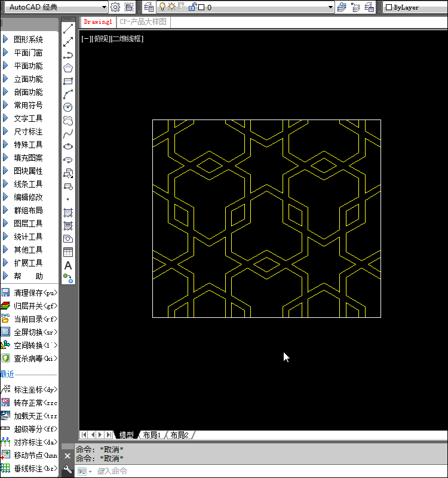Select the Construction Line tool
Viewport: 448px width, 478px height.
pyautogui.click(x=68, y=42)
